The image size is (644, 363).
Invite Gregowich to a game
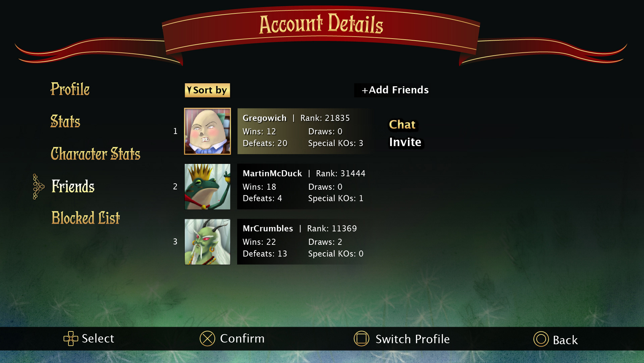point(405,142)
